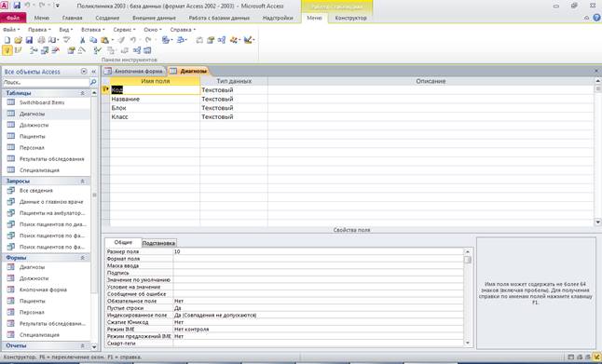Open the Окно dropdown menu

(153, 30)
